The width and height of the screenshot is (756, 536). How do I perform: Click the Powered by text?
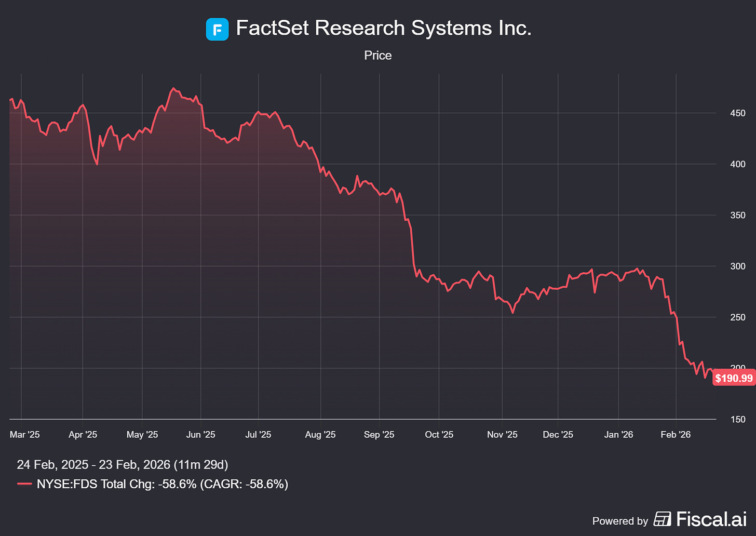tap(620, 520)
